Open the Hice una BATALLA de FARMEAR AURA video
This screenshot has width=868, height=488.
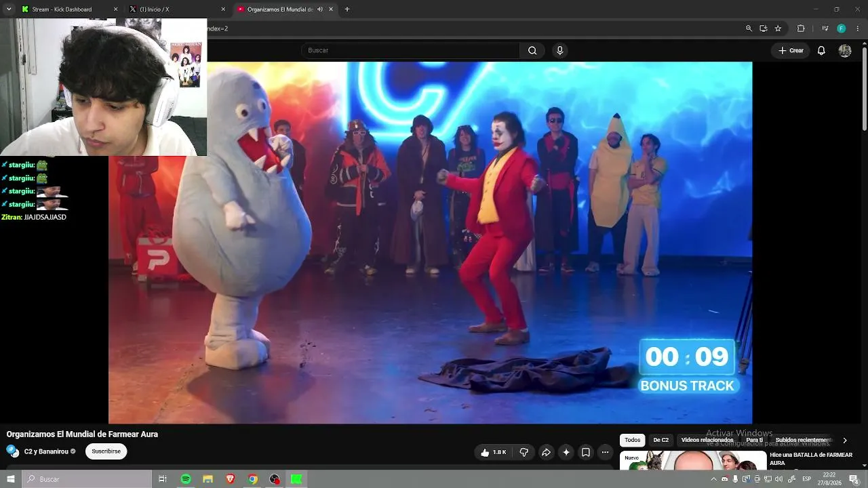(811, 459)
